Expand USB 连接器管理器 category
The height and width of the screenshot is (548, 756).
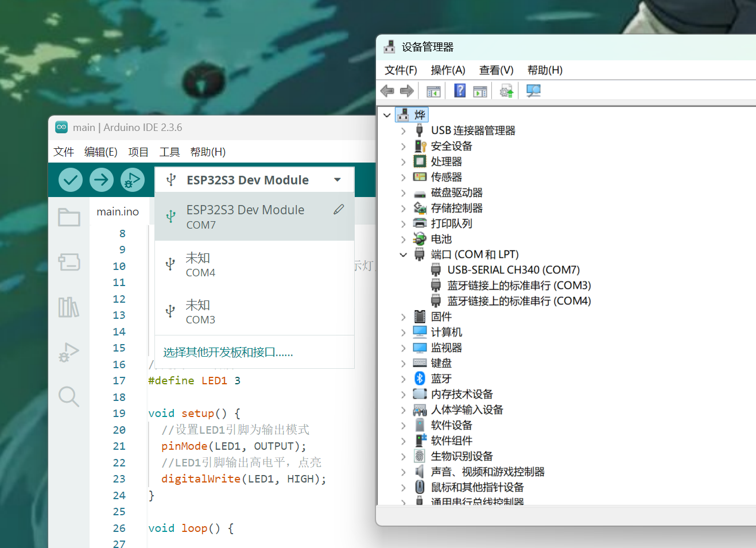[x=403, y=131]
